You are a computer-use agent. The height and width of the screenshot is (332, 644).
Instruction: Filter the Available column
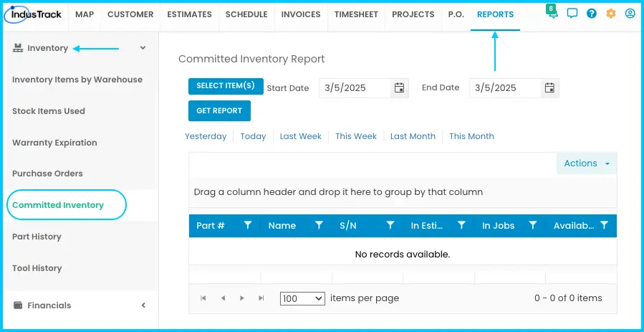click(604, 225)
